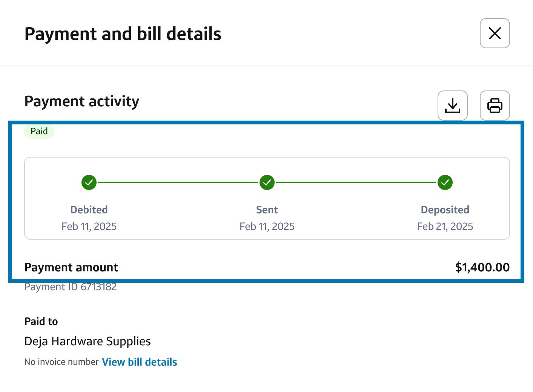This screenshot has width=533, height=392.
Task: Close the Payment and bill details panel
Action: 495,33
